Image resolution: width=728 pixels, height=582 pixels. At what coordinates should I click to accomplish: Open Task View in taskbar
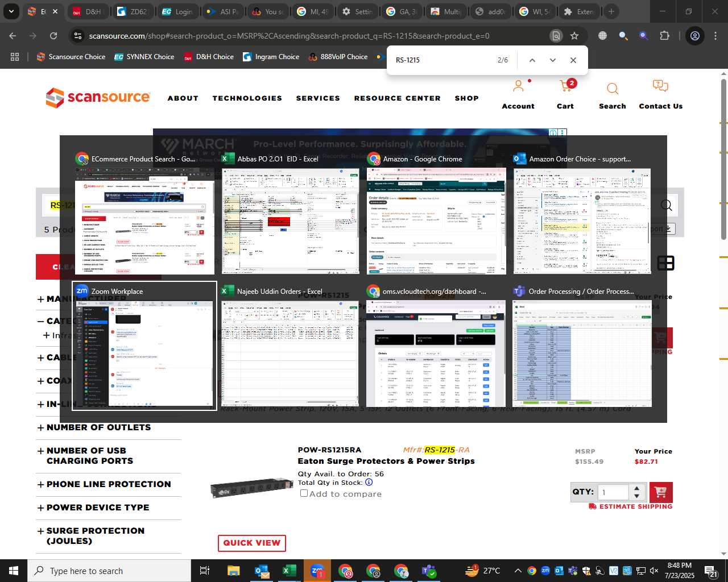(205, 571)
